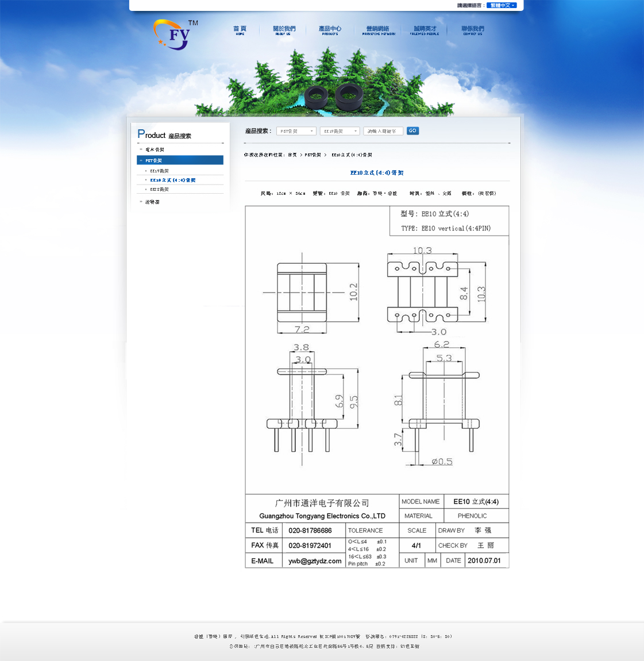This screenshot has height=661, width=644.
Task: Click the phone number 020-81786686
Action: 310,531
